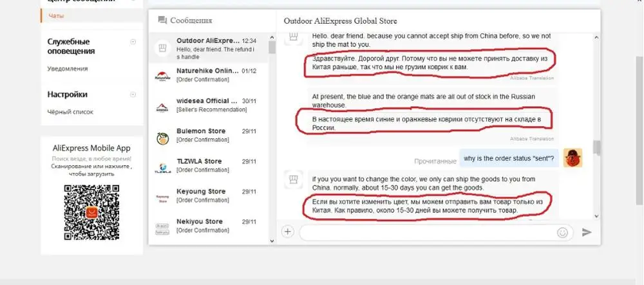
Task: Click the Nekiyou logo icon
Action: point(162,229)
